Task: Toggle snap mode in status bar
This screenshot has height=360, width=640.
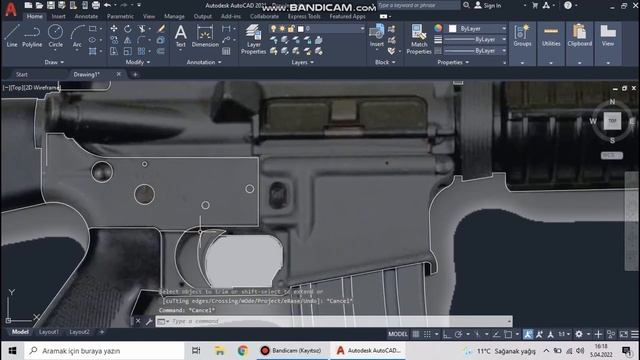Action: tap(427, 334)
